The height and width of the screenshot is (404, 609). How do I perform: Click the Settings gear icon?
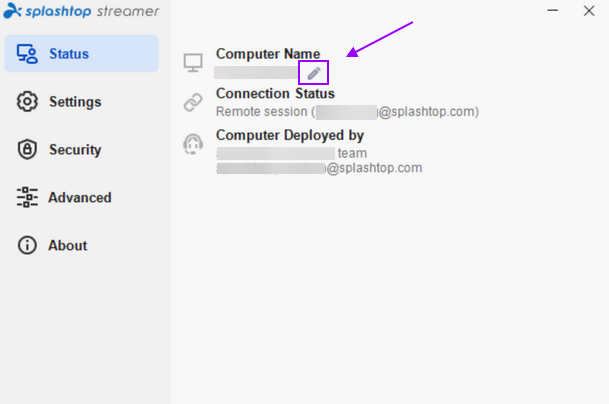[x=27, y=102]
